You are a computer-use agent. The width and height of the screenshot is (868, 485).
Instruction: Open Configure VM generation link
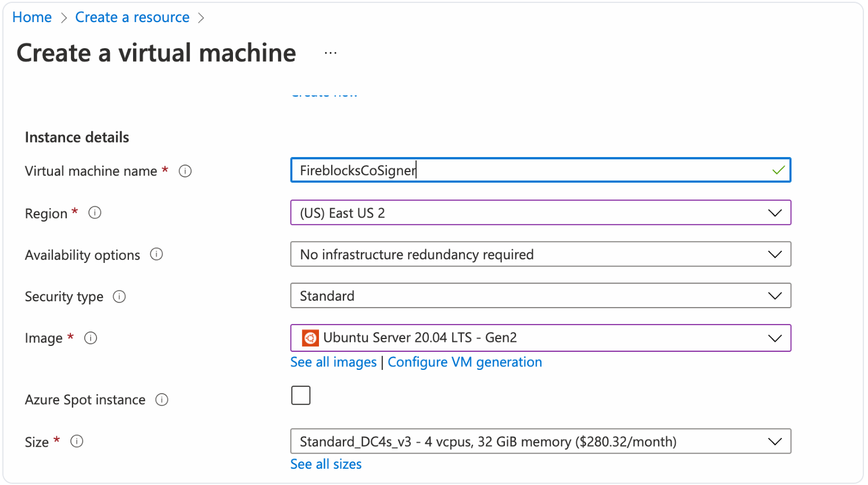465,362
